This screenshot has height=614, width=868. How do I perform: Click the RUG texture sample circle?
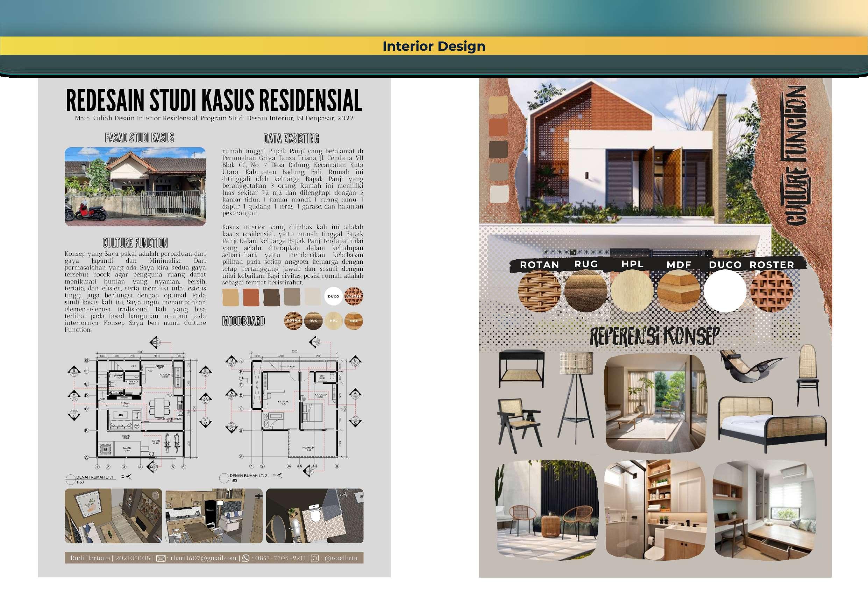(585, 291)
